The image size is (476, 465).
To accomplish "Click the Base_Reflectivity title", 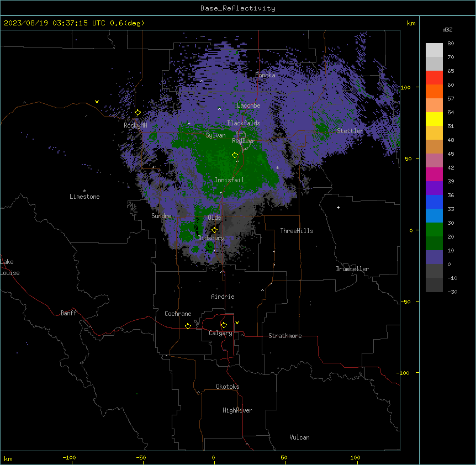I will click(238, 8).
